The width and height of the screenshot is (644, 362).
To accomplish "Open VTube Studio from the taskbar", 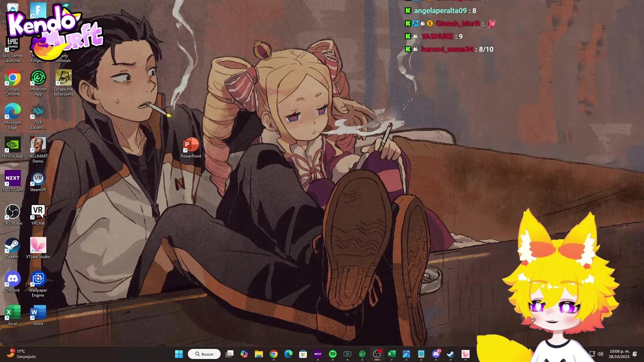I will [465, 354].
